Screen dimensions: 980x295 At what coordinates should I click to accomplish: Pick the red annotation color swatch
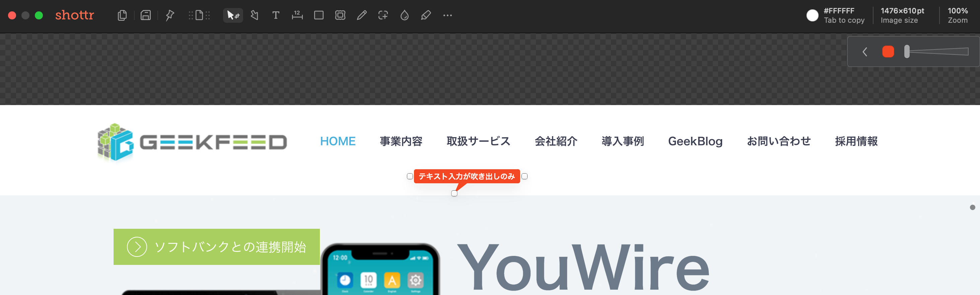click(888, 52)
